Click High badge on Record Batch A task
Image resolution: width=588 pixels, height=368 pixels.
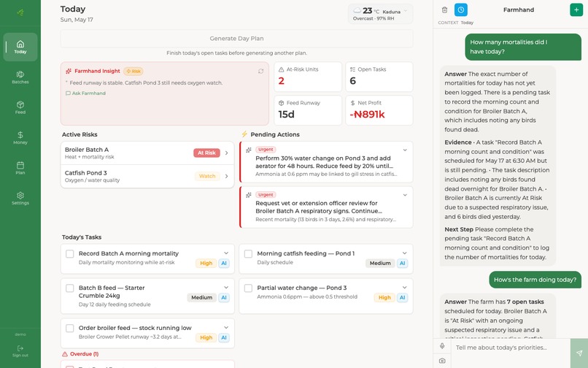206,264
